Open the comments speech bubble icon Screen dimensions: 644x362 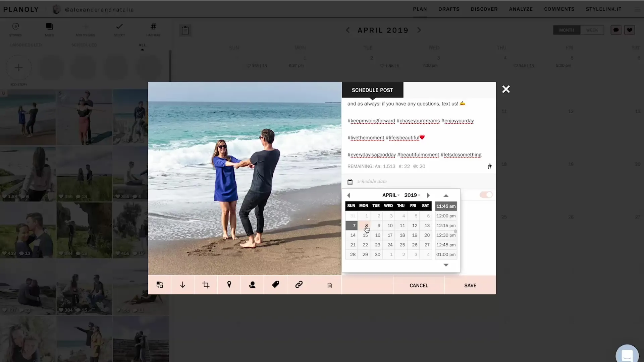coord(616,30)
